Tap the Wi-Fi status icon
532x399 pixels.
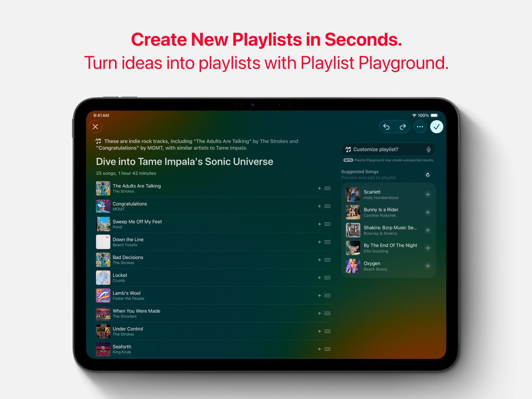point(414,116)
